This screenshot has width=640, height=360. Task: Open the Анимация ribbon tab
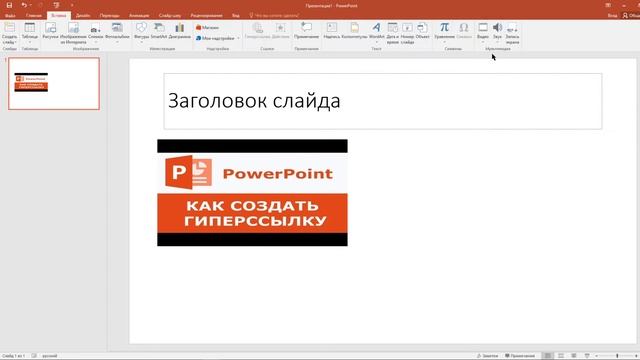[139, 16]
